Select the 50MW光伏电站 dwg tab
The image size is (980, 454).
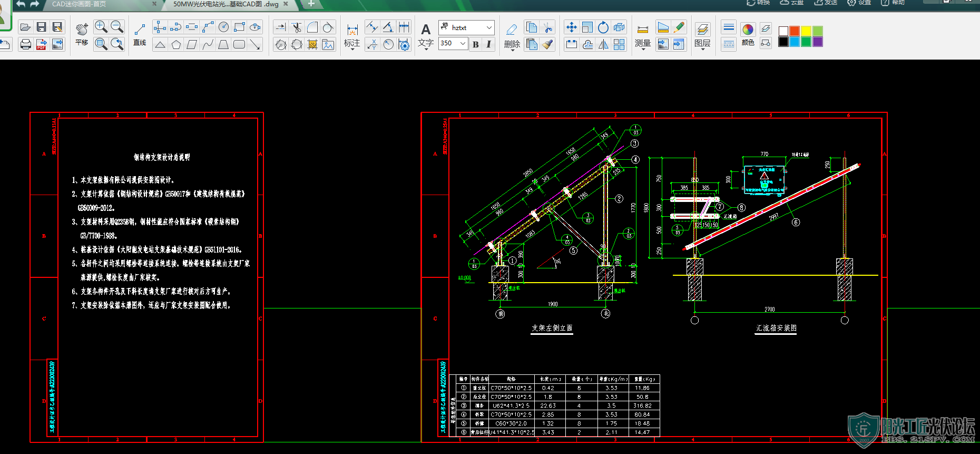226,4
